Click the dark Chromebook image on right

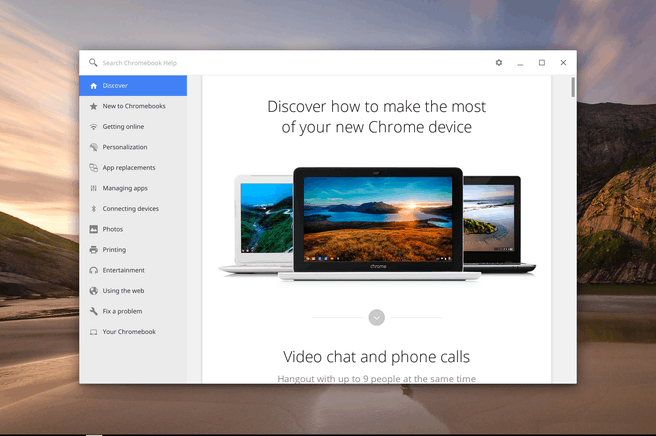[x=499, y=224]
